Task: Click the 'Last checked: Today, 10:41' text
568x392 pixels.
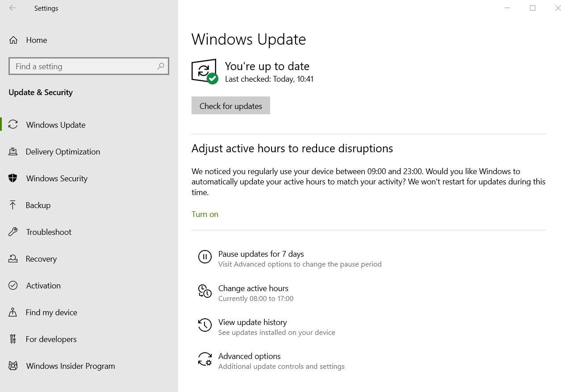Action: point(269,79)
